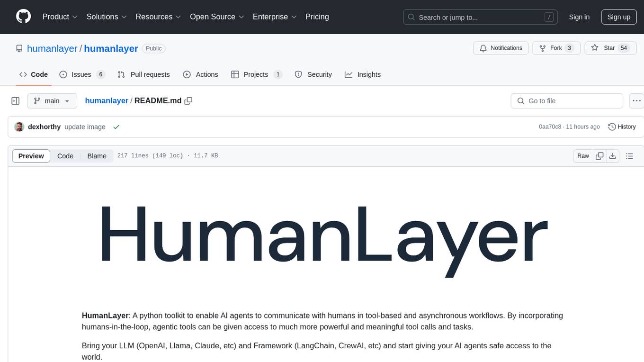The image size is (644, 362).
Task: Open the Pricing page
Action: pos(317,17)
